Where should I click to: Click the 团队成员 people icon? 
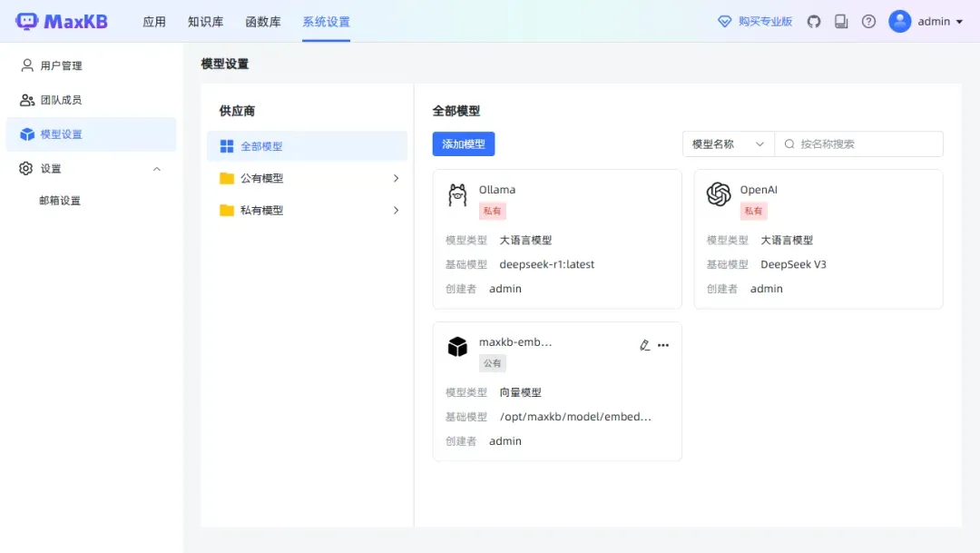[x=27, y=100]
